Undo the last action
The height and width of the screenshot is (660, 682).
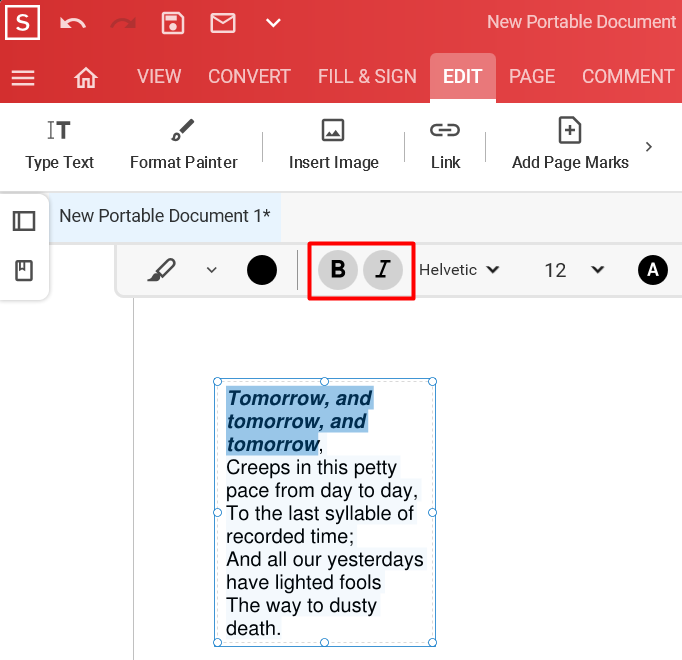tap(73, 23)
